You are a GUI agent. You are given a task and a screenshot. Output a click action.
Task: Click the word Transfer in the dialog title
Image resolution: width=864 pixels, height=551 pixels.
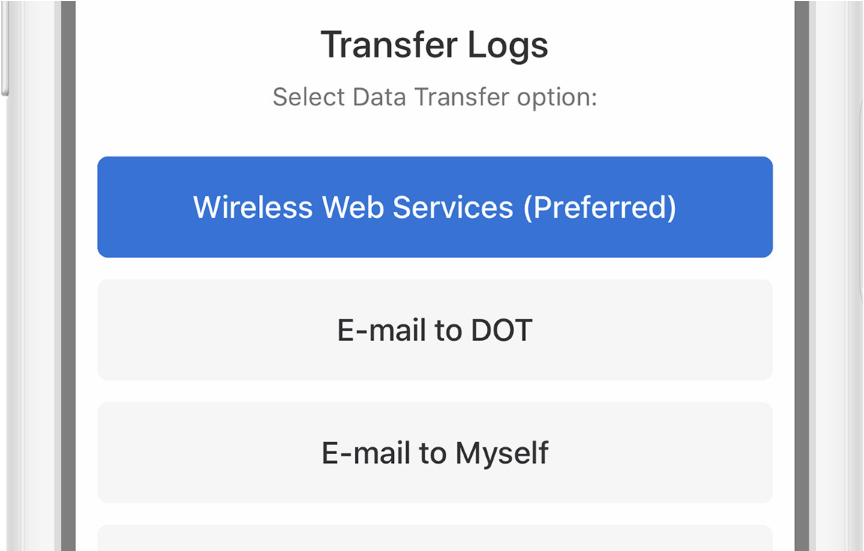388,45
